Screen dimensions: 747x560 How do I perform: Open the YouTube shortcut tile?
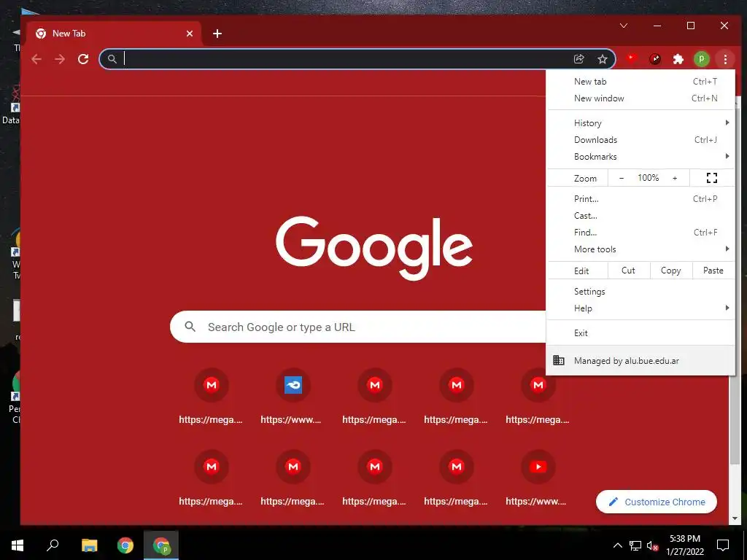(x=538, y=477)
